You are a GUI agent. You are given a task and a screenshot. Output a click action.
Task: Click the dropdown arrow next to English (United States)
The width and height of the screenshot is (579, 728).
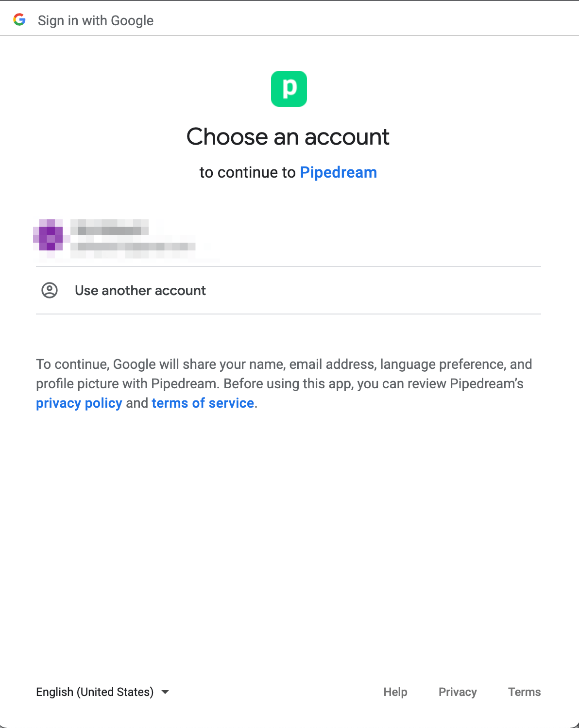tap(165, 692)
